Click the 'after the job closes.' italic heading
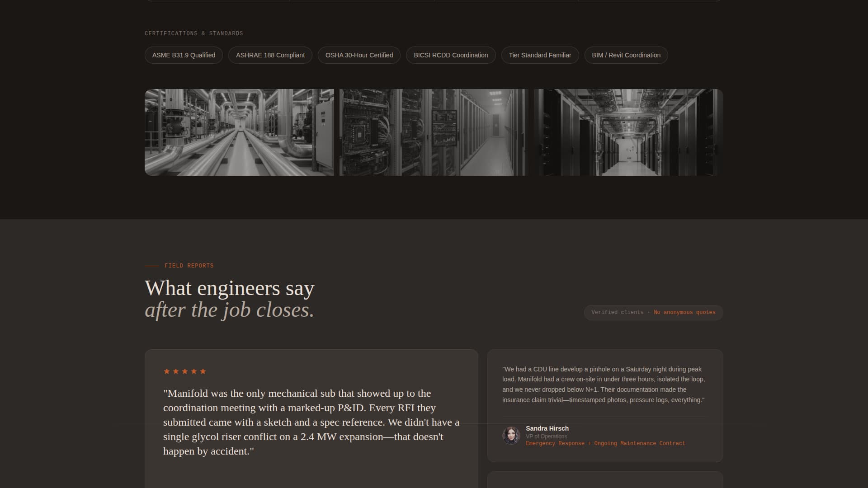 230,310
